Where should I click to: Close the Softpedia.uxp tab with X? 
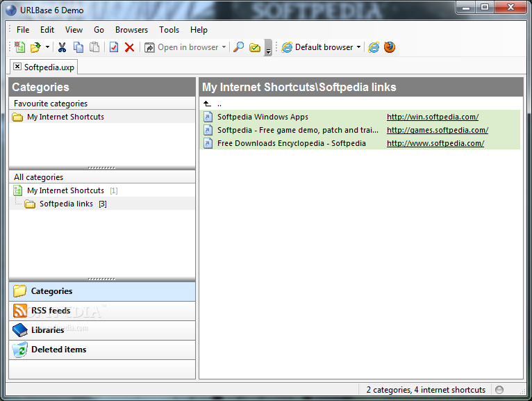[x=17, y=67]
